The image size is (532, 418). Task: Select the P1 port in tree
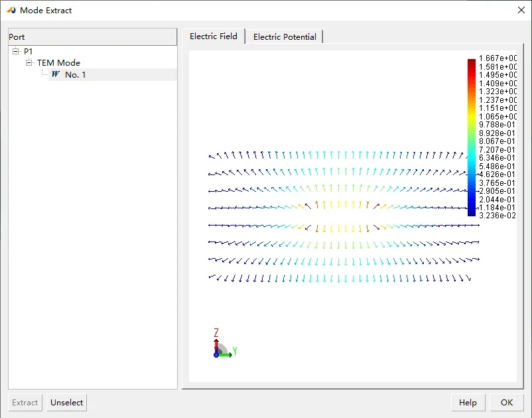29,51
